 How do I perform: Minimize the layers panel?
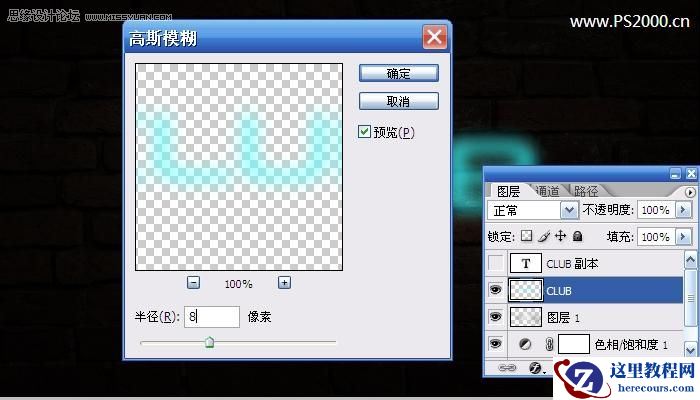point(675,174)
